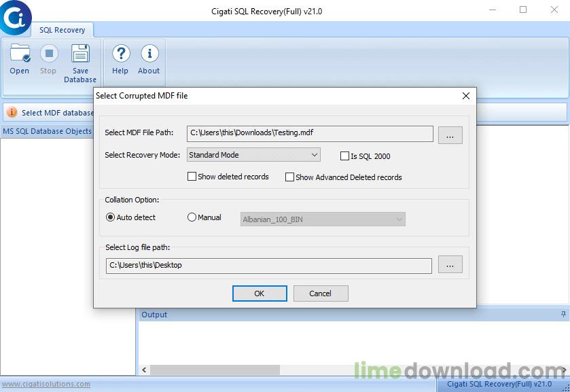Click the log file path input field
Image resolution: width=570 pixels, height=392 pixels.
pyautogui.click(x=268, y=266)
